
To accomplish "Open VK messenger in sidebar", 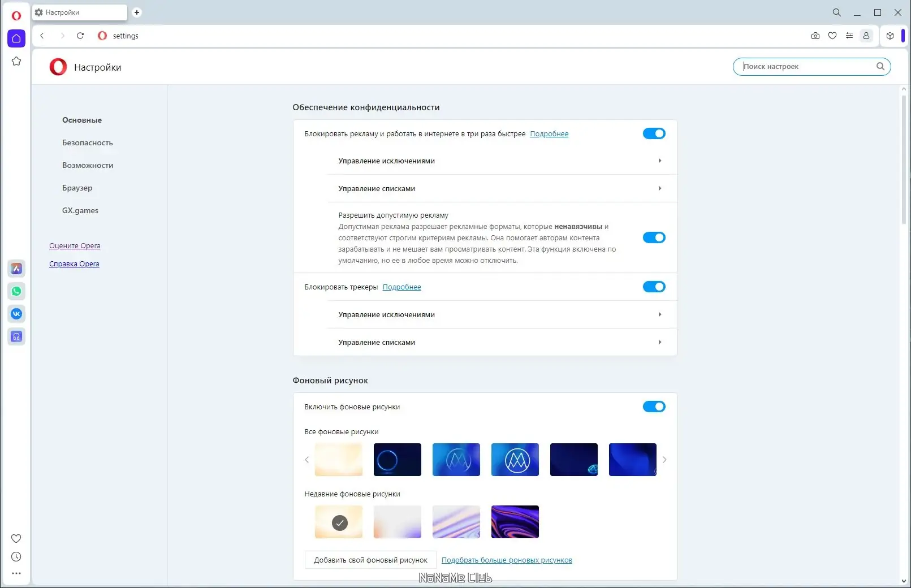I will (16, 314).
